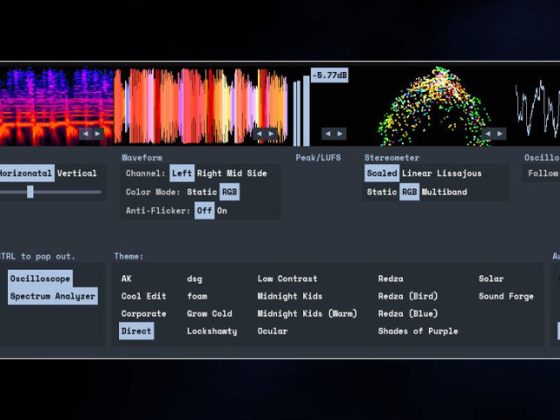Toggle Oscilloscope module
560x420 pixels.
tap(40, 279)
